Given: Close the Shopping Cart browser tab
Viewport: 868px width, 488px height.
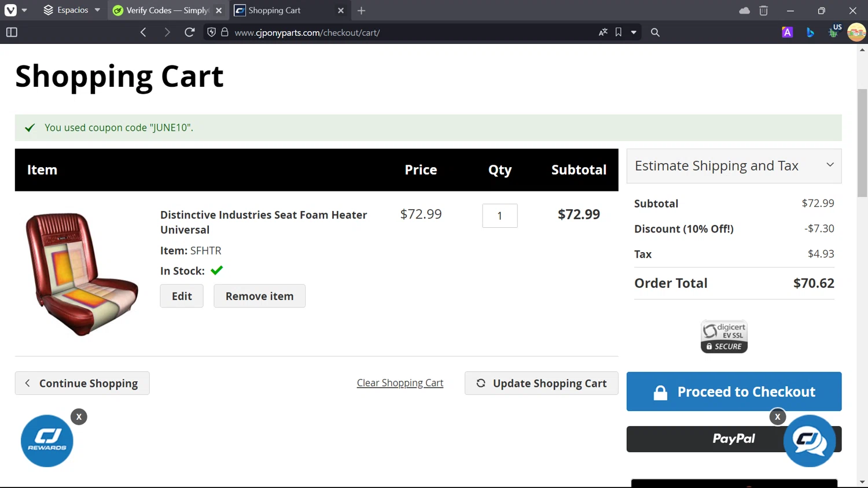Looking at the screenshot, I should coord(341,10).
